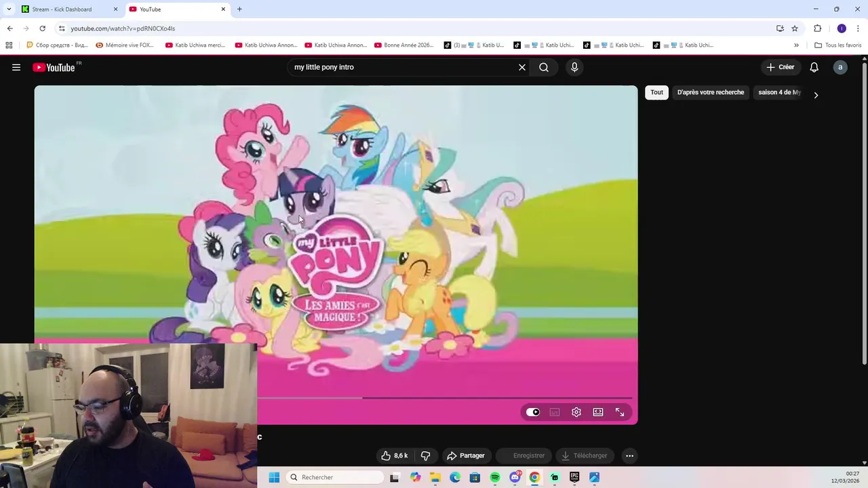Switch the player to theater mode
The width and height of the screenshot is (868, 488).
(598, 412)
